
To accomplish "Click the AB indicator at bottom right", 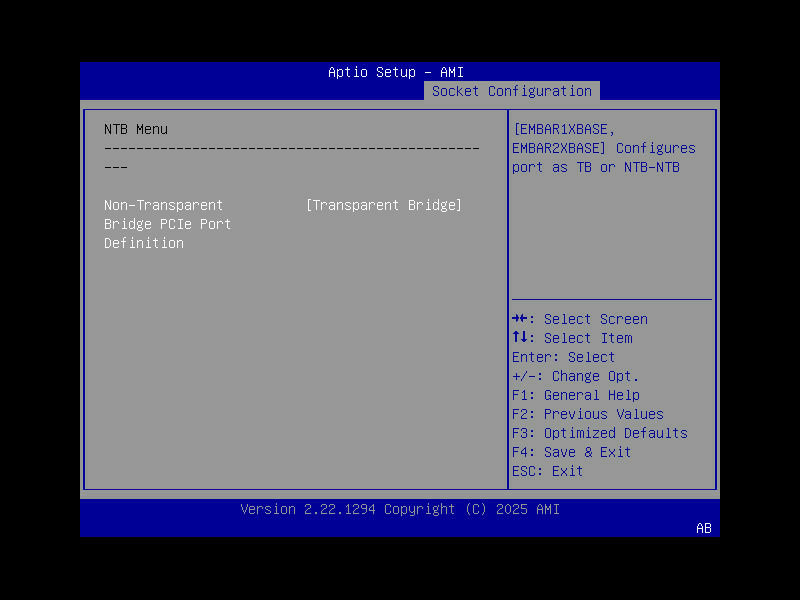I will pyautogui.click(x=703, y=529).
